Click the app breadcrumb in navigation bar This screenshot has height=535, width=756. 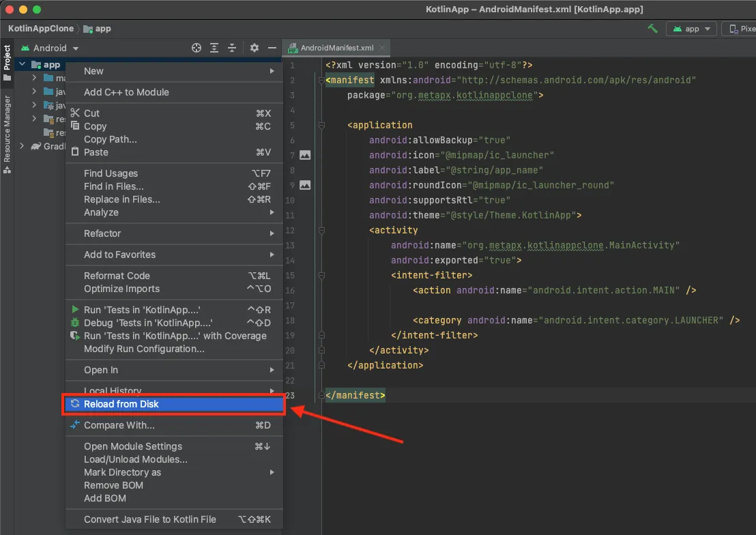coord(98,29)
